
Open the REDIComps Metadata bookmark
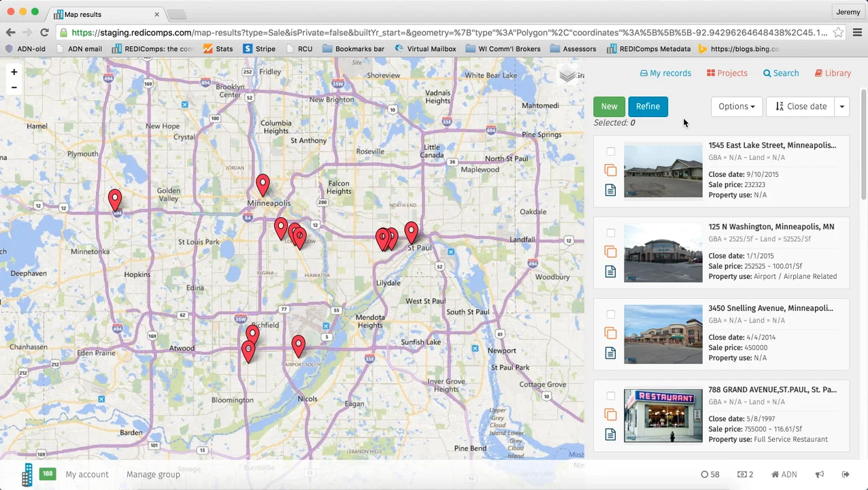[x=648, y=49]
